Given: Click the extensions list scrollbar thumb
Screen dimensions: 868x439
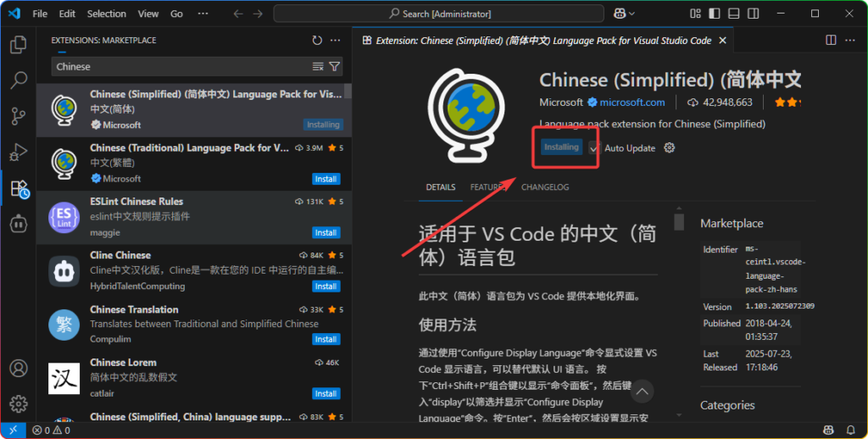Looking at the screenshot, I should coord(348,92).
